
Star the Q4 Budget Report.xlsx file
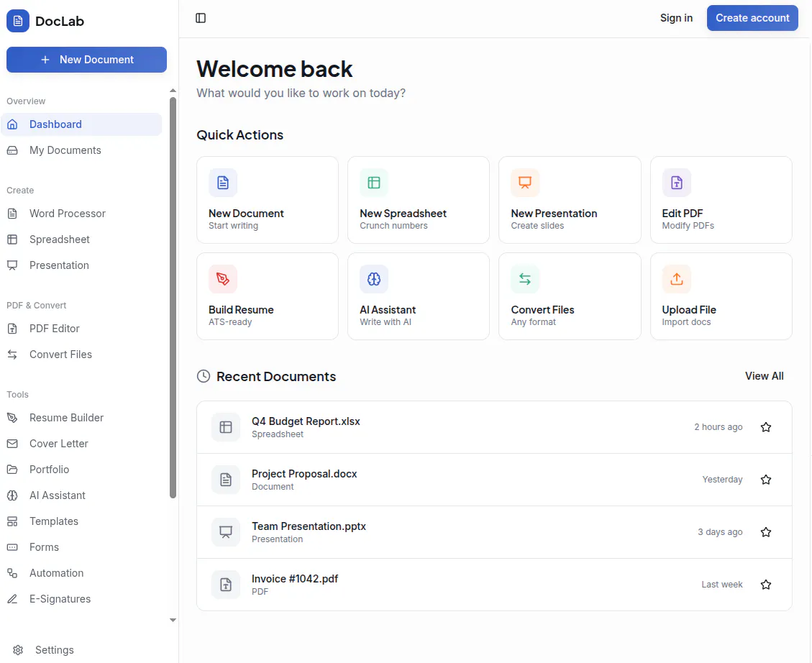point(766,427)
